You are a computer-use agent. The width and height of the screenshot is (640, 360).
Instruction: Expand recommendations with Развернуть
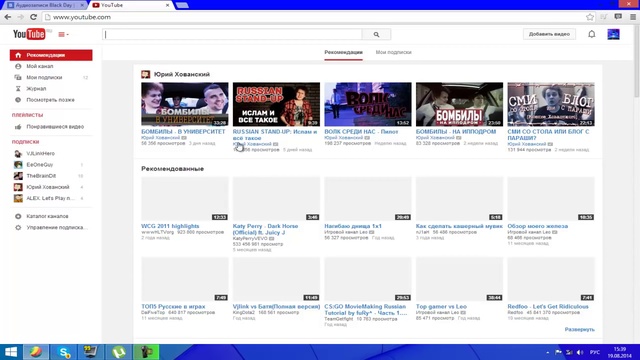click(x=580, y=329)
